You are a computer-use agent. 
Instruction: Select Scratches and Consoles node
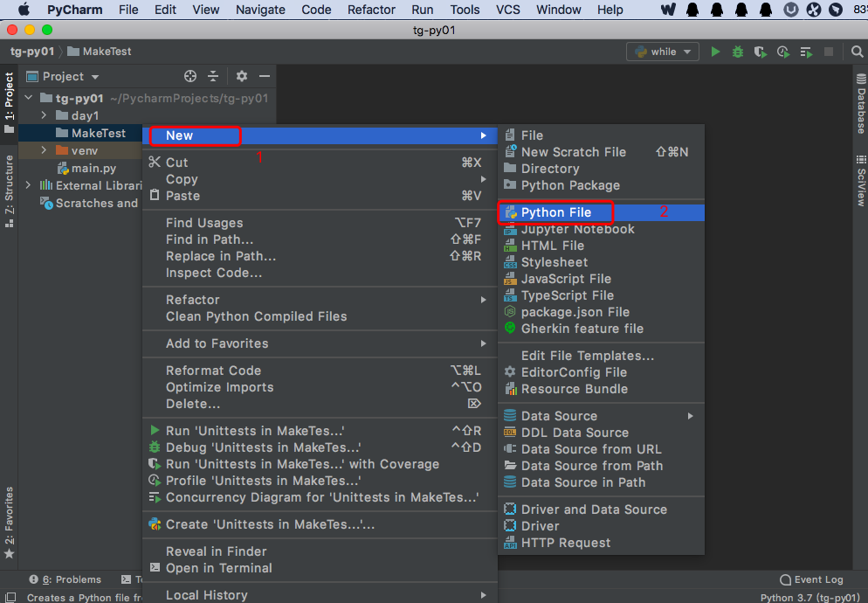(x=90, y=203)
